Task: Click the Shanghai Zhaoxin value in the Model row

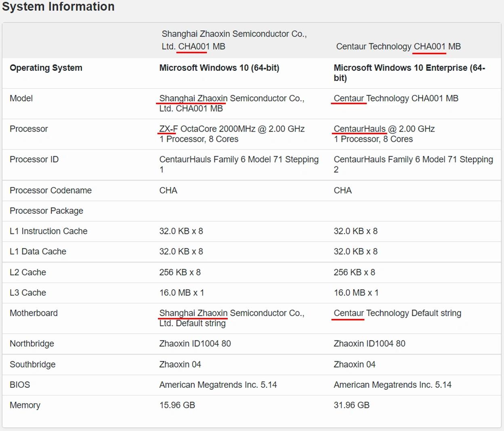Action: coord(232,103)
